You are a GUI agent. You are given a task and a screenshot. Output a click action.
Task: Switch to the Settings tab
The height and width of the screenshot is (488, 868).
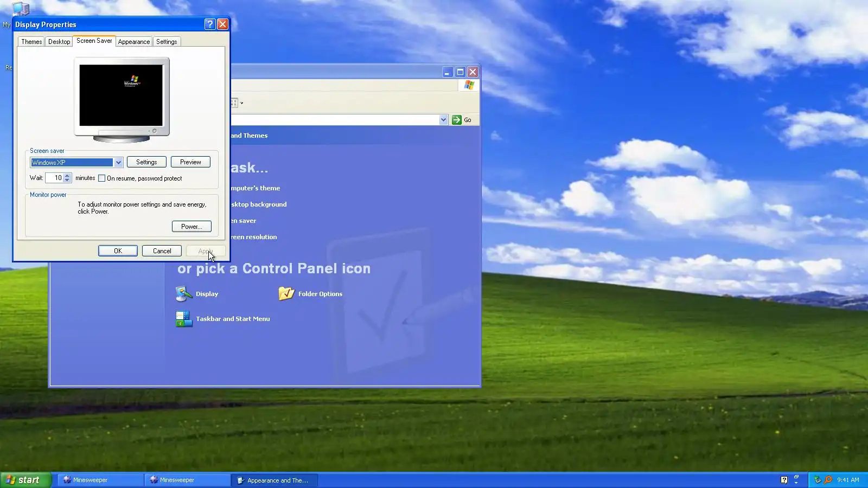click(x=167, y=42)
